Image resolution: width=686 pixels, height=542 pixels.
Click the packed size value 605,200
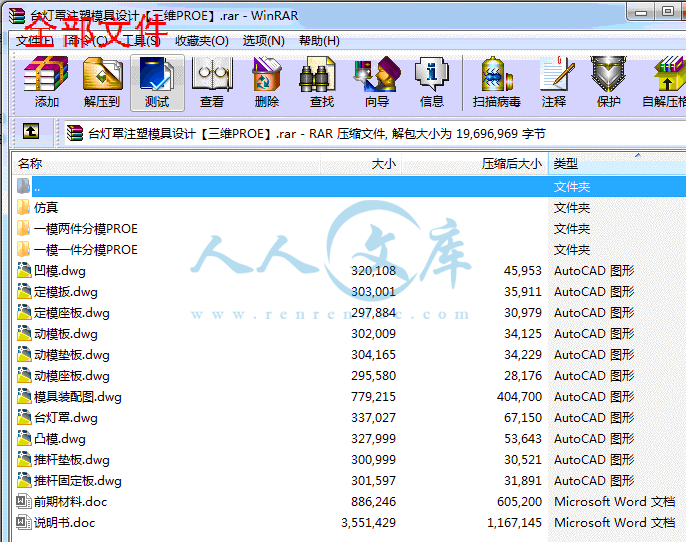coord(519,502)
